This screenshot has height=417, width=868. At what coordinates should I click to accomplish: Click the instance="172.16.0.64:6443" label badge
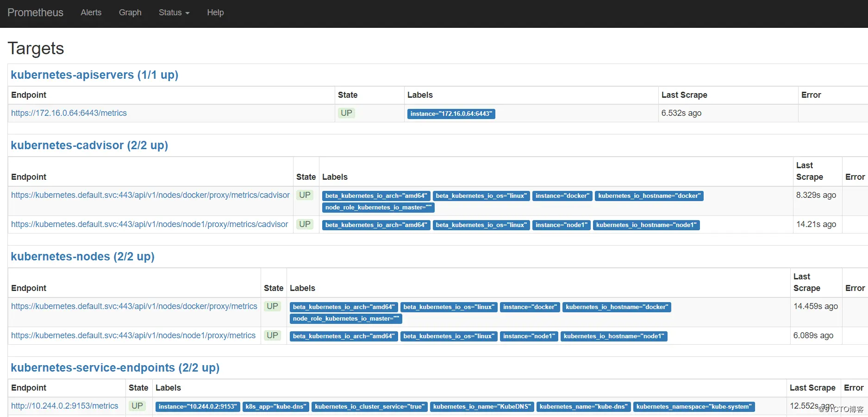click(451, 114)
